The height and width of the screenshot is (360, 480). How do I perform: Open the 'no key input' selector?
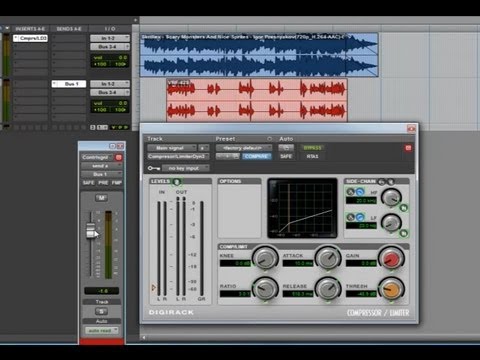[x=186, y=168]
